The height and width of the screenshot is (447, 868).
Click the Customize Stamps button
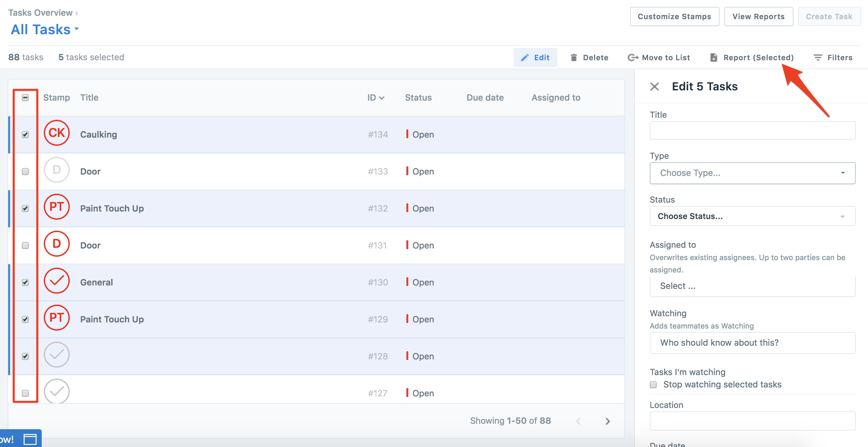674,16
